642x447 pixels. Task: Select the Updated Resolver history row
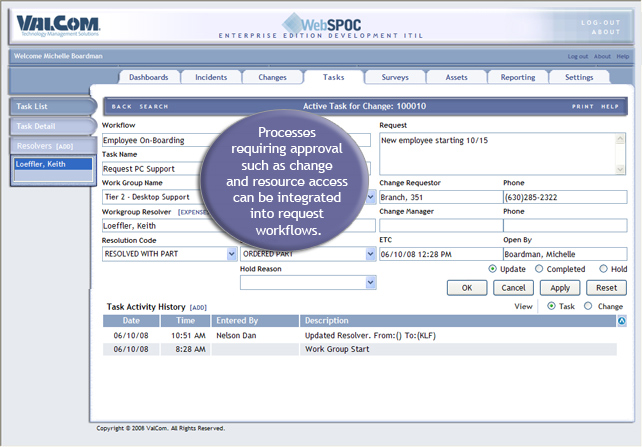point(359,336)
